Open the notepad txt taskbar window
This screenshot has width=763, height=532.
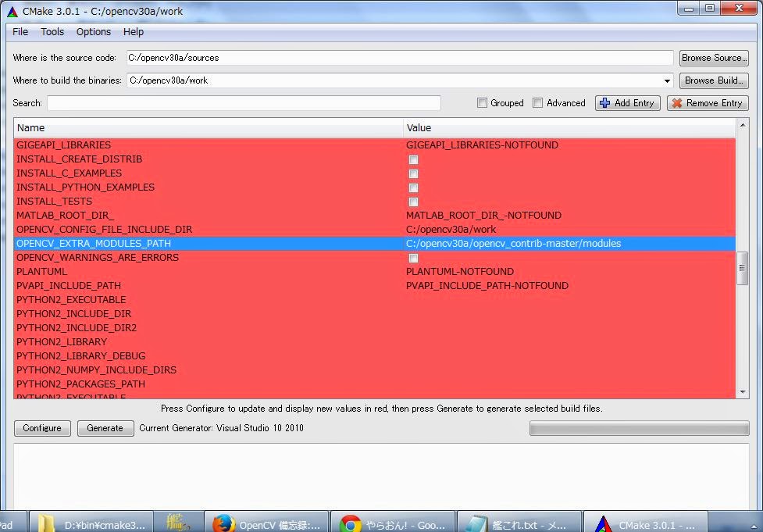click(x=519, y=523)
